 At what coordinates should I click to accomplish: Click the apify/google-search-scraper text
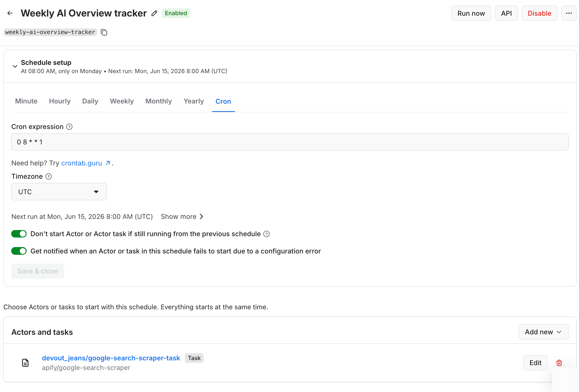pos(86,368)
